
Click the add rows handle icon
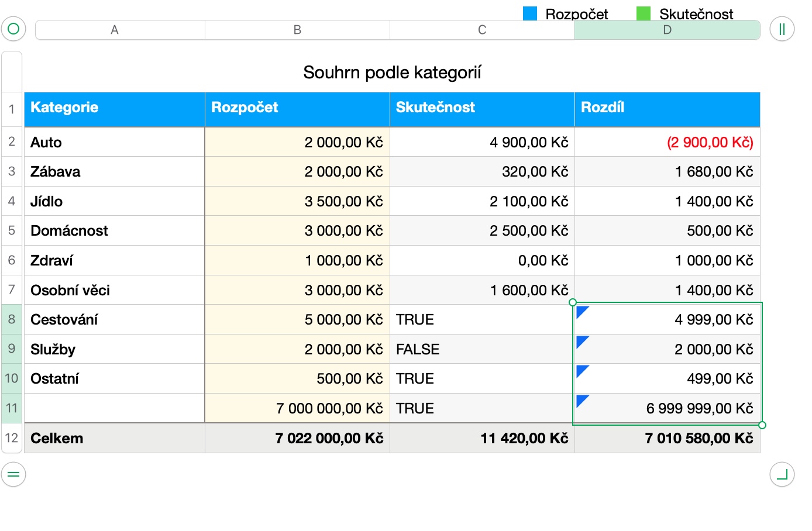(x=13, y=474)
